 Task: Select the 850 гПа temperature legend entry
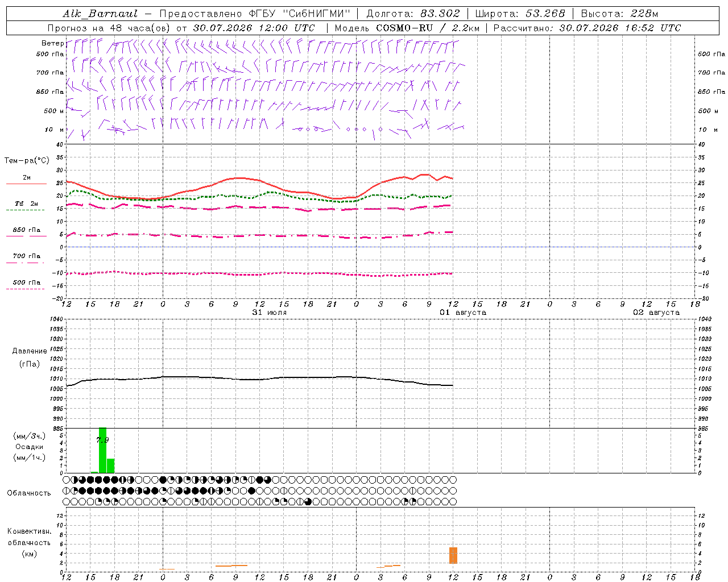pyautogui.click(x=26, y=230)
